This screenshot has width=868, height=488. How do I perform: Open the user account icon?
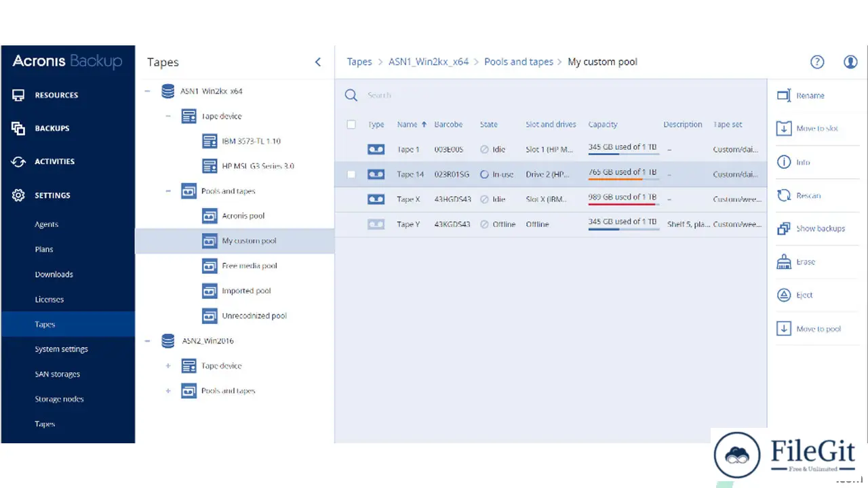pos(850,62)
